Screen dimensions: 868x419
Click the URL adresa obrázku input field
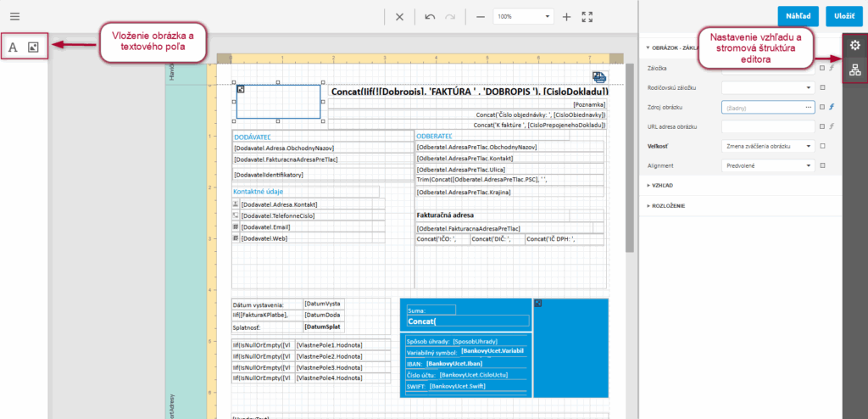click(768, 126)
